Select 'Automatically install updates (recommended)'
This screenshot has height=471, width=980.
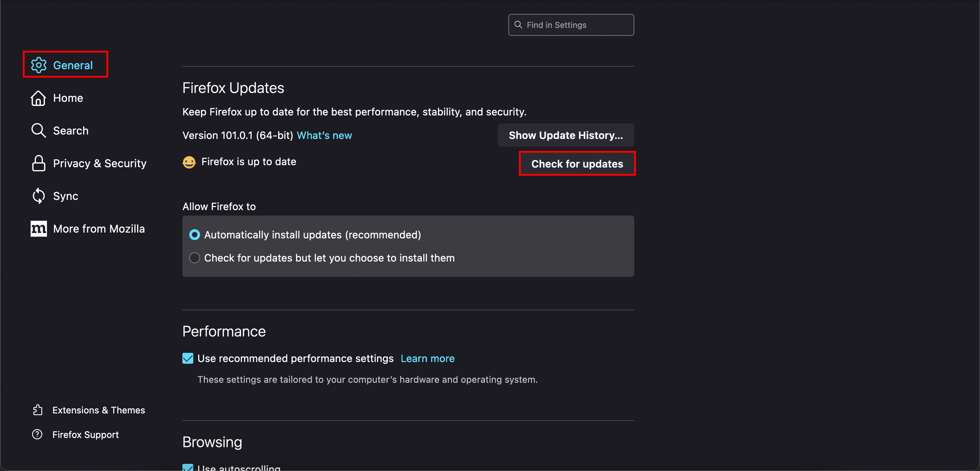coord(194,235)
